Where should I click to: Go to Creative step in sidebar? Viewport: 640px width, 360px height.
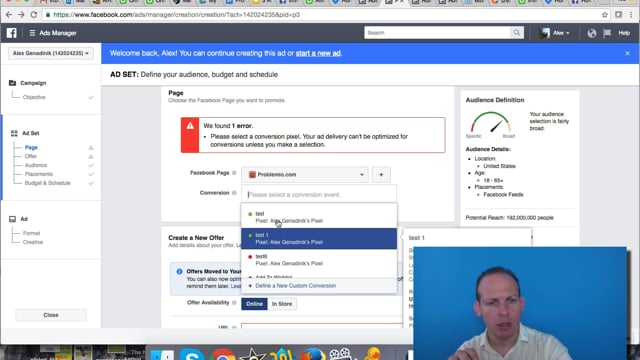point(33,242)
